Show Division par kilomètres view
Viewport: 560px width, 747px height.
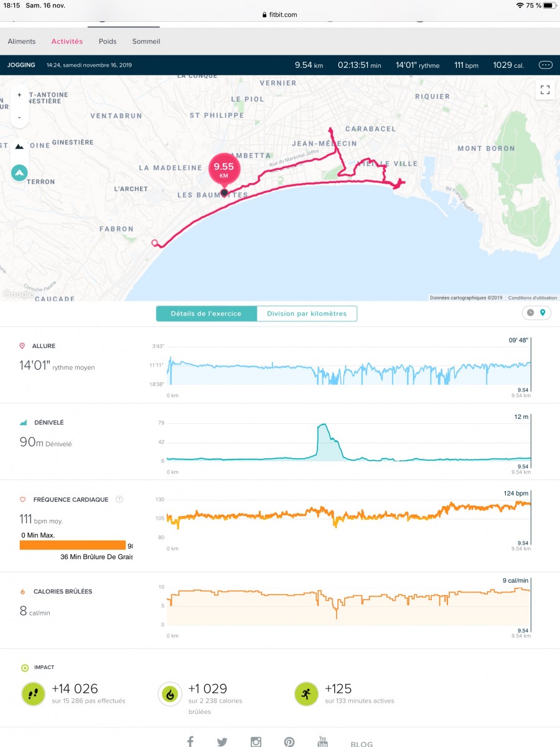click(x=307, y=314)
